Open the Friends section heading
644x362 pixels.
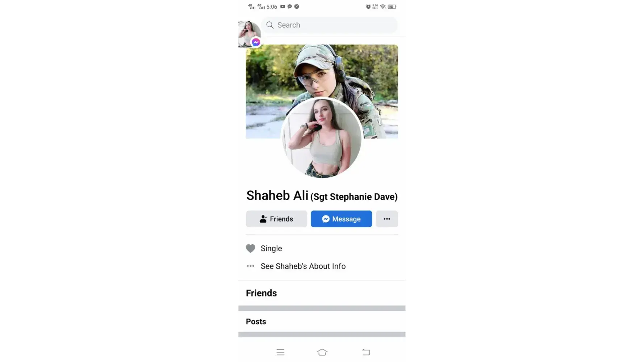tap(261, 293)
